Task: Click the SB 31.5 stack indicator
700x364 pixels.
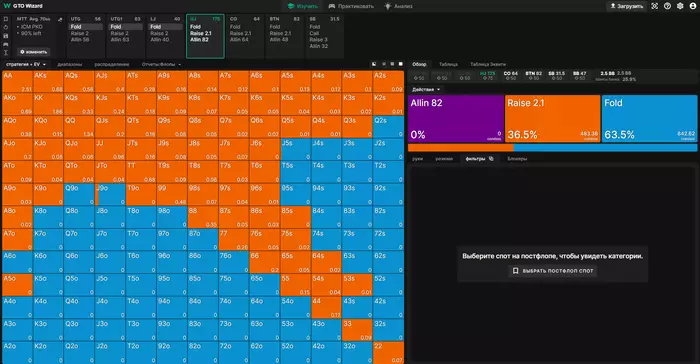Action: [556, 75]
